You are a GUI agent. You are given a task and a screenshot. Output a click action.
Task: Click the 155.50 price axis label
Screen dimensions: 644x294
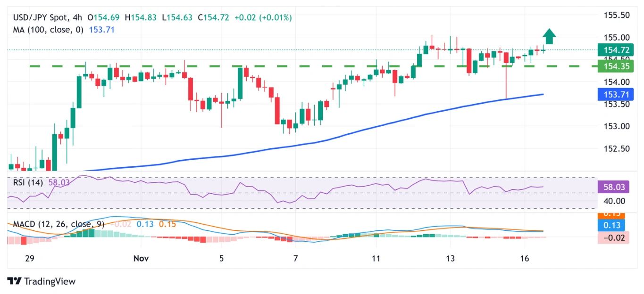[617, 15]
